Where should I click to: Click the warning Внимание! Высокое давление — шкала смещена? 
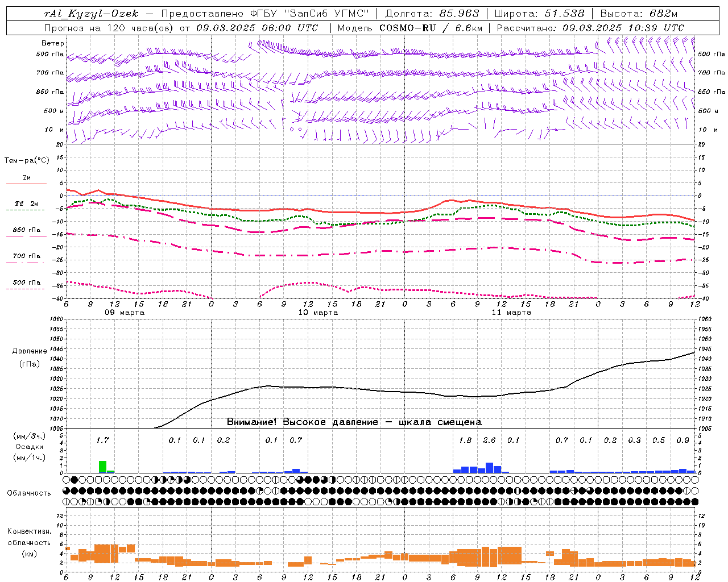[x=354, y=422]
